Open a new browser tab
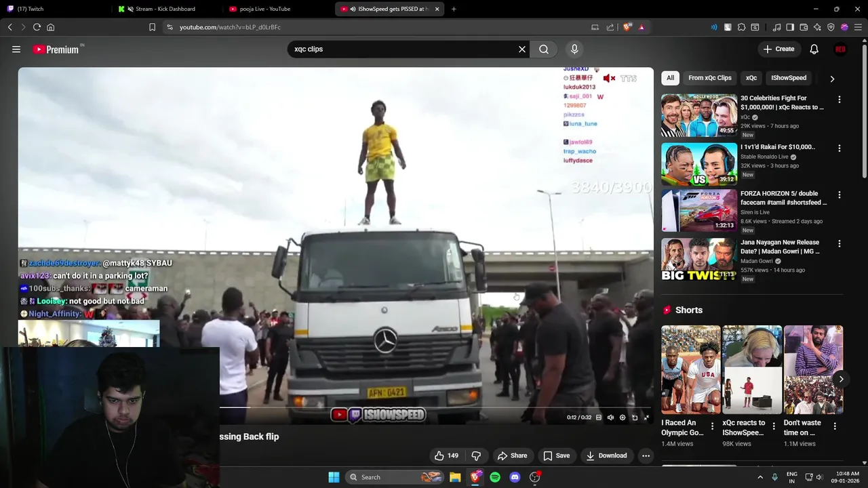This screenshot has height=488, width=868. pyautogui.click(x=454, y=9)
